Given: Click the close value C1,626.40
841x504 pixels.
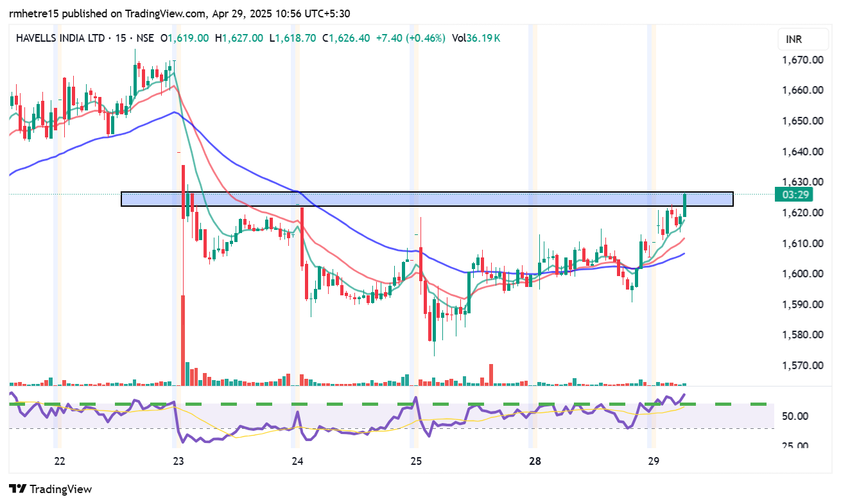Looking at the screenshot, I should [345, 38].
